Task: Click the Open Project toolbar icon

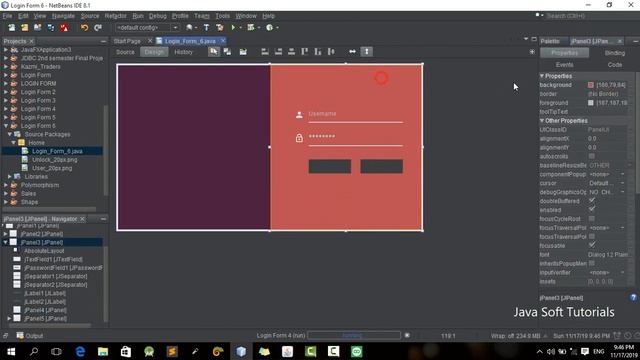Action: 38,27
